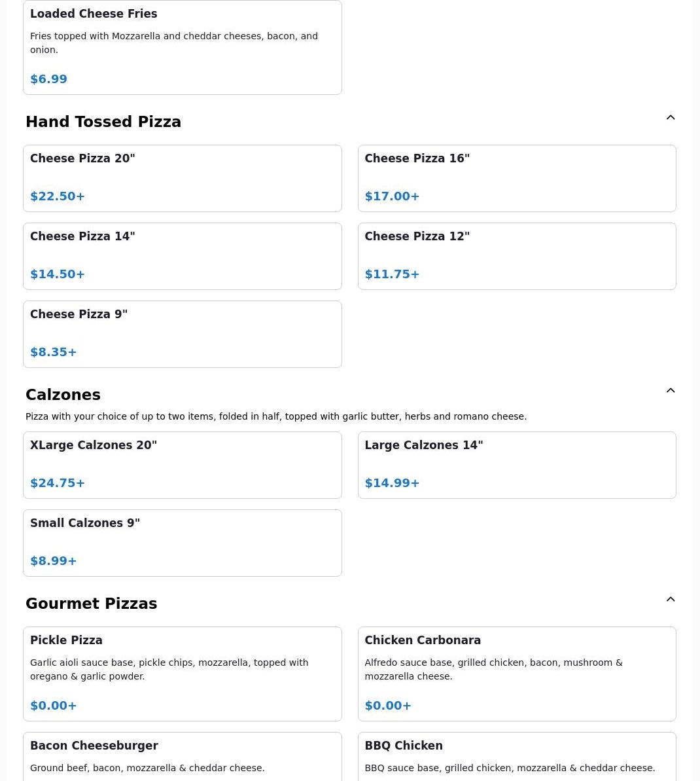Choose XLarge Calzones 20"

tap(182, 465)
